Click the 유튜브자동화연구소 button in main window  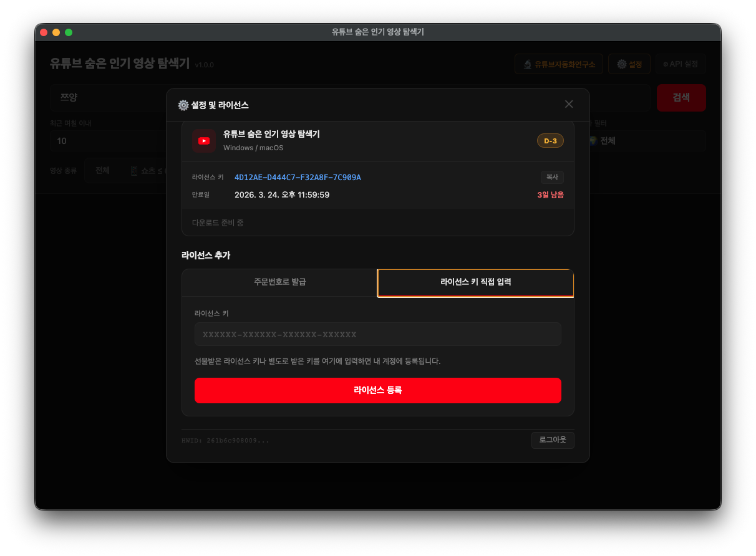pyautogui.click(x=559, y=64)
